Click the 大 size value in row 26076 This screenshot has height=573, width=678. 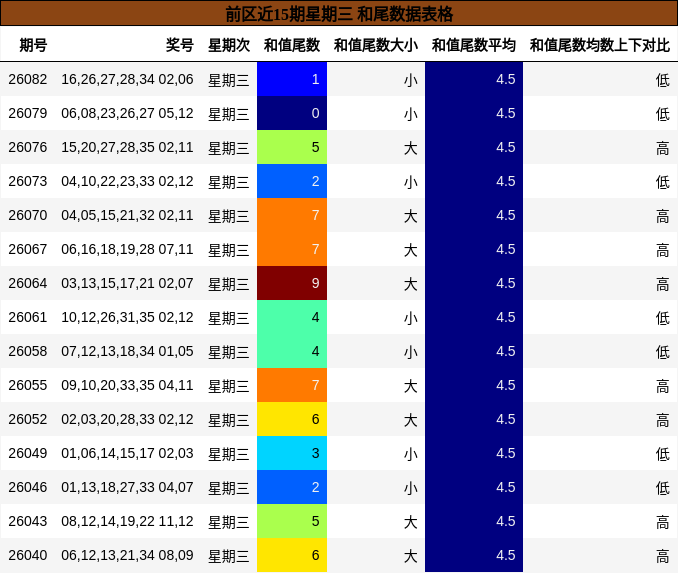coord(411,148)
